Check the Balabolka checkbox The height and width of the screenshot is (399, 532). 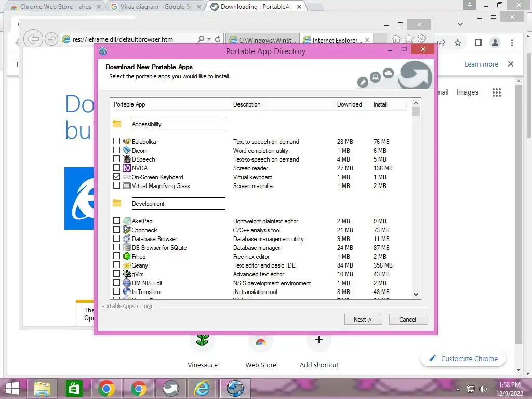point(116,141)
